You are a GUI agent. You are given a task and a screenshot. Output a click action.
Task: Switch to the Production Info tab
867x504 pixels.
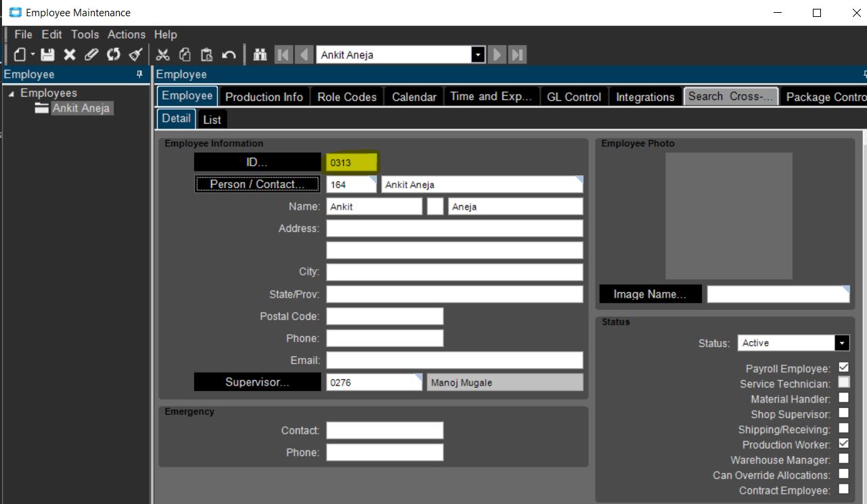coord(264,97)
